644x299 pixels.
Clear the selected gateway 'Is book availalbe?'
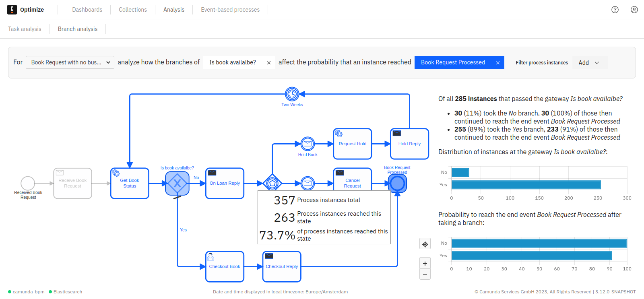click(269, 63)
